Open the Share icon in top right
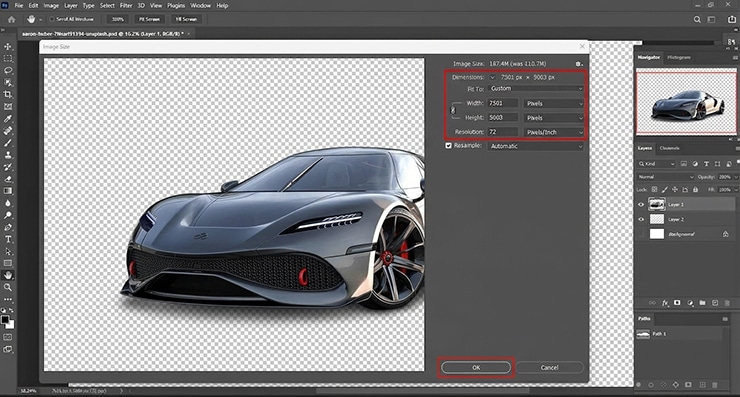 tap(732, 19)
